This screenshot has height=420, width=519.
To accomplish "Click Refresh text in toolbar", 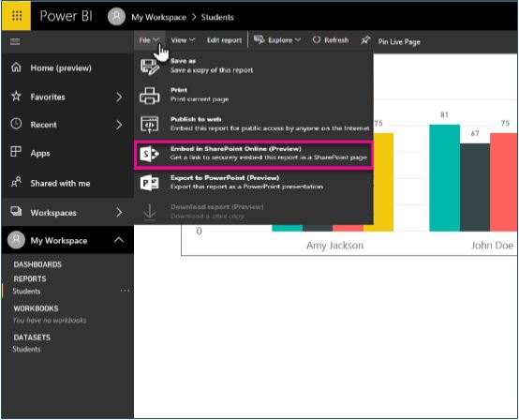I will coord(336,40).
